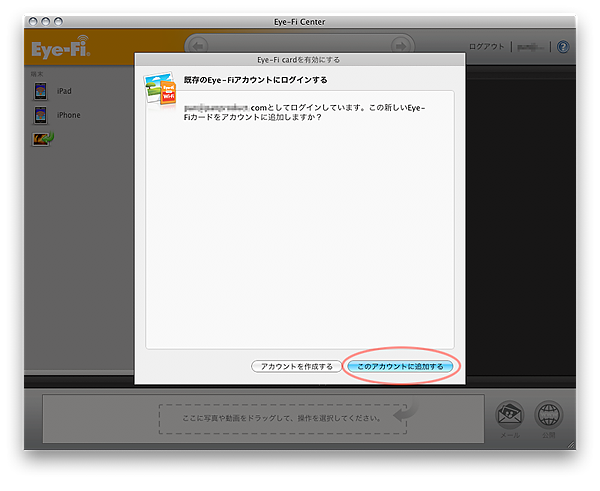Viewport: 600px width, 491px height.
Task: Click the iPad label in the device list
Action: tap(64, 91)
